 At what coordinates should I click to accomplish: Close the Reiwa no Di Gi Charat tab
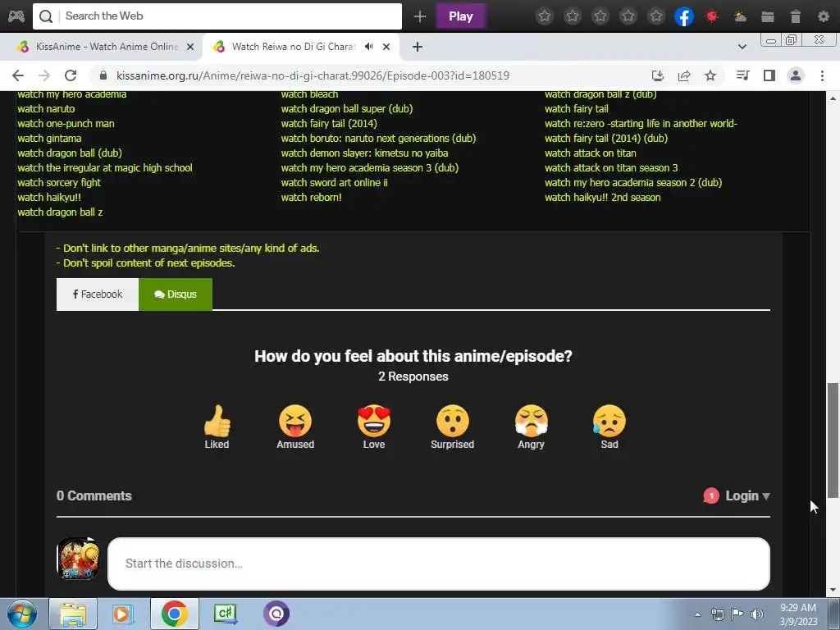tap(386, 47)
